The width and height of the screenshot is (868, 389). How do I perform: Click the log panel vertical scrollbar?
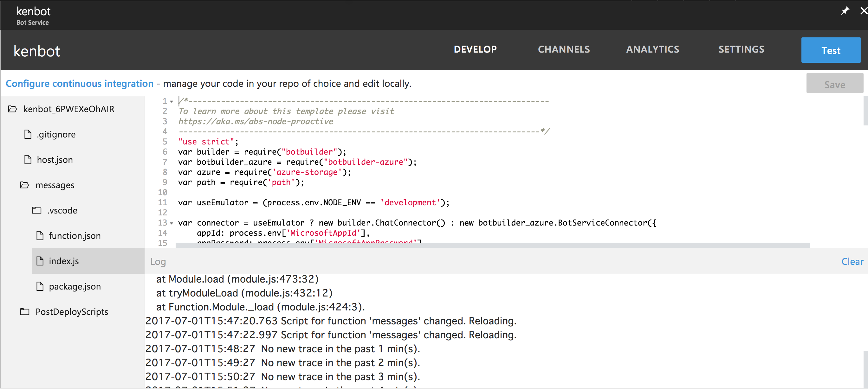865,369
